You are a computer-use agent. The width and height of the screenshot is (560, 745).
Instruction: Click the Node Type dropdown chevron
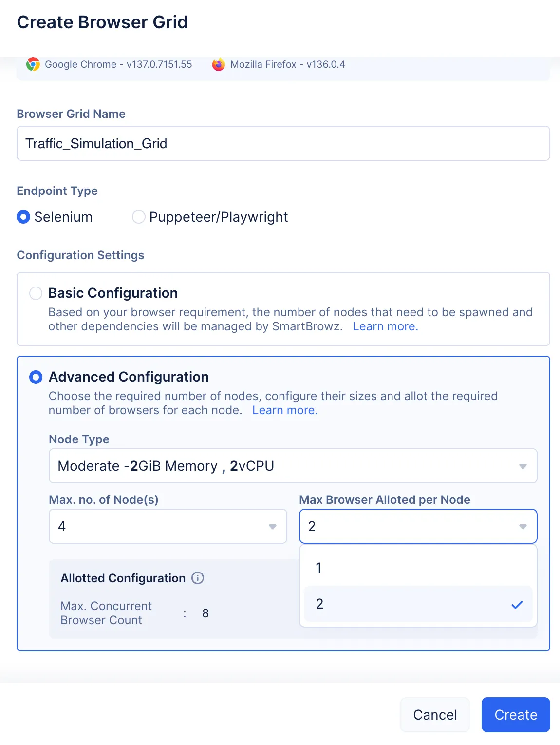click(x=523, y=466)
